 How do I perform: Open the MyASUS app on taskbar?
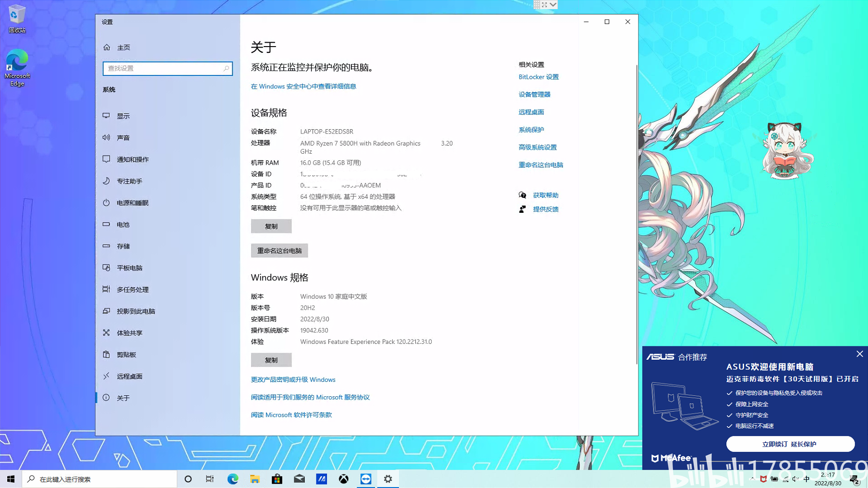321,479
